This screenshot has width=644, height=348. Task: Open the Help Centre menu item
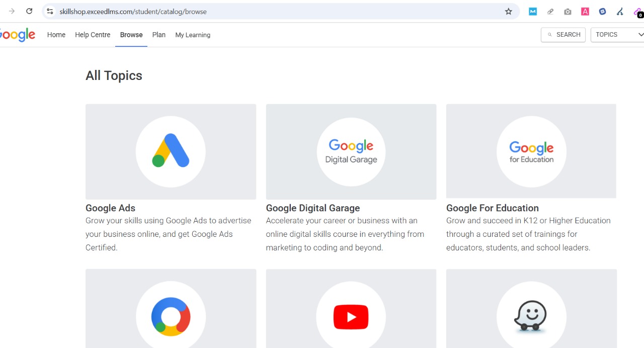(93, 35)
